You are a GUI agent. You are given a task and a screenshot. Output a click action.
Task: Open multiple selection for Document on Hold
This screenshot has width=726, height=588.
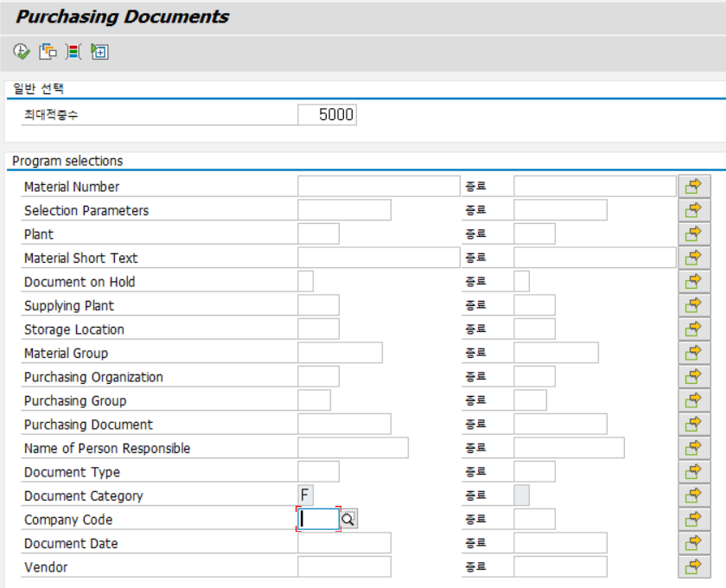694,281
